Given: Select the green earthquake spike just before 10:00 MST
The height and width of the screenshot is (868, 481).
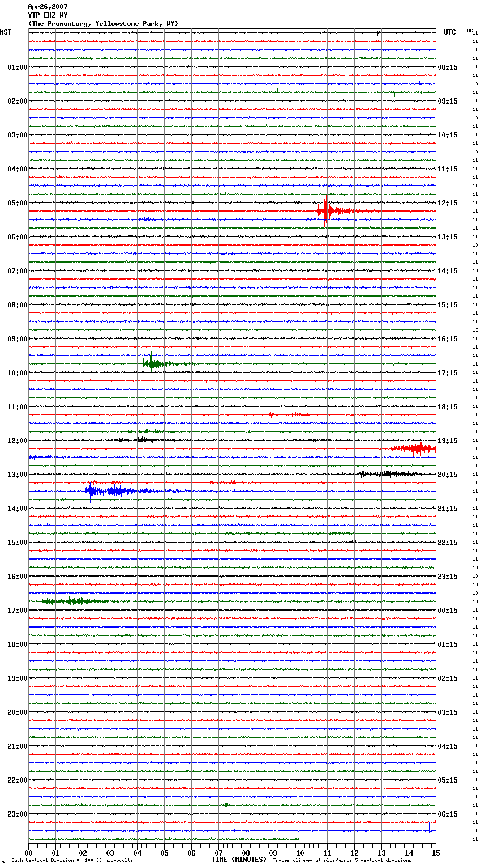Looking at the screenshot, I should pos(151,364).
